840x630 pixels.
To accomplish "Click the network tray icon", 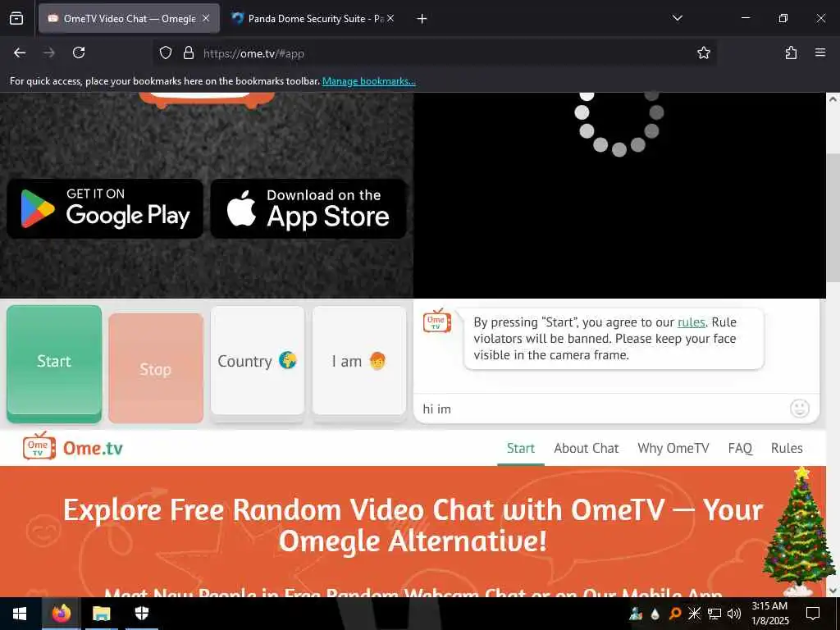I will click(714, 614).
